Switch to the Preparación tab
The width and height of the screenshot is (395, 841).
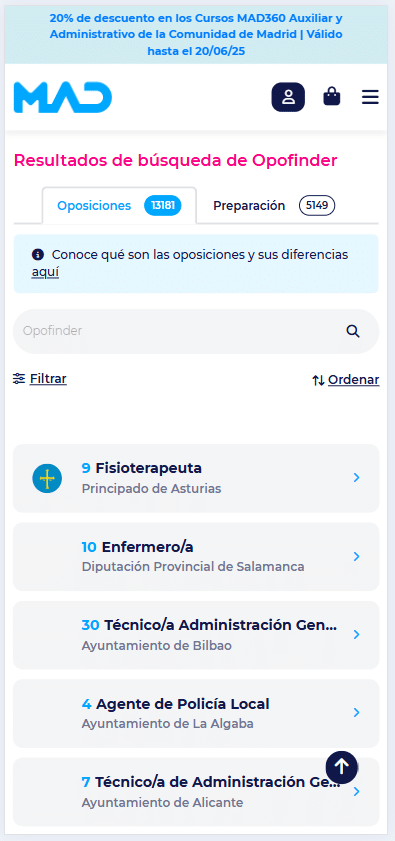point(274,205)
